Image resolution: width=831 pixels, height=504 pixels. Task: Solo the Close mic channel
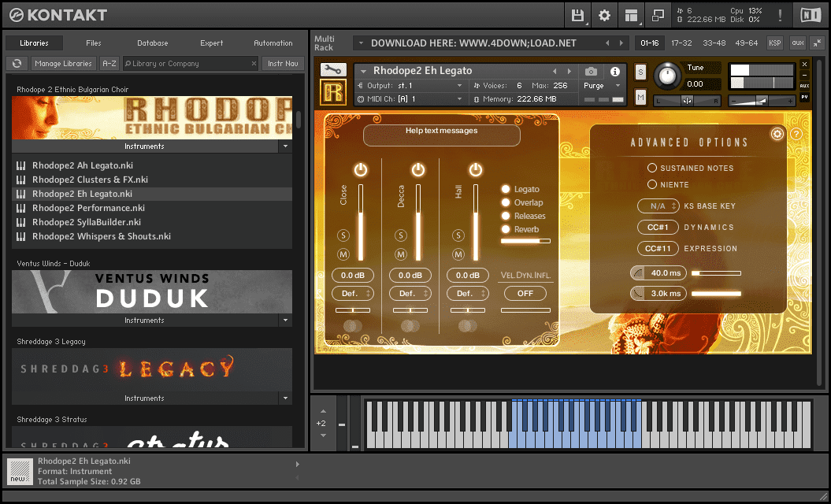coord(343,235)
